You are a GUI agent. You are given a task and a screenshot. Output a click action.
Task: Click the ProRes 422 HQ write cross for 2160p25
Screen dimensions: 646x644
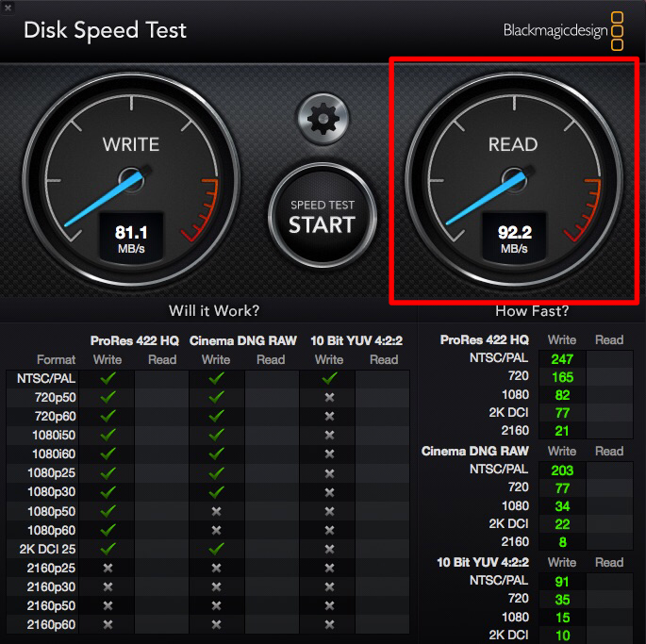pyautogui.click(x=108, y=569)
